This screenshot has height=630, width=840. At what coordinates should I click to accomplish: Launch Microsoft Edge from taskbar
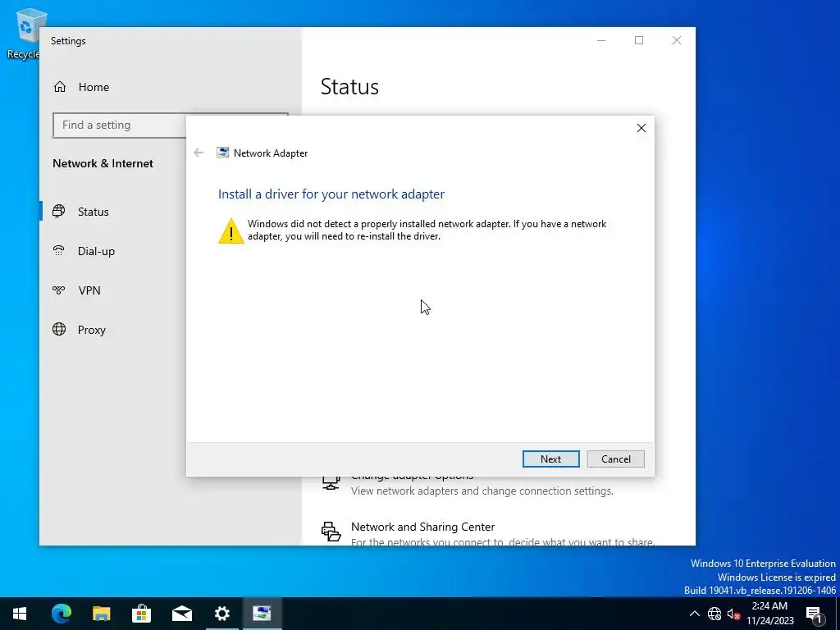click(61, 614)
